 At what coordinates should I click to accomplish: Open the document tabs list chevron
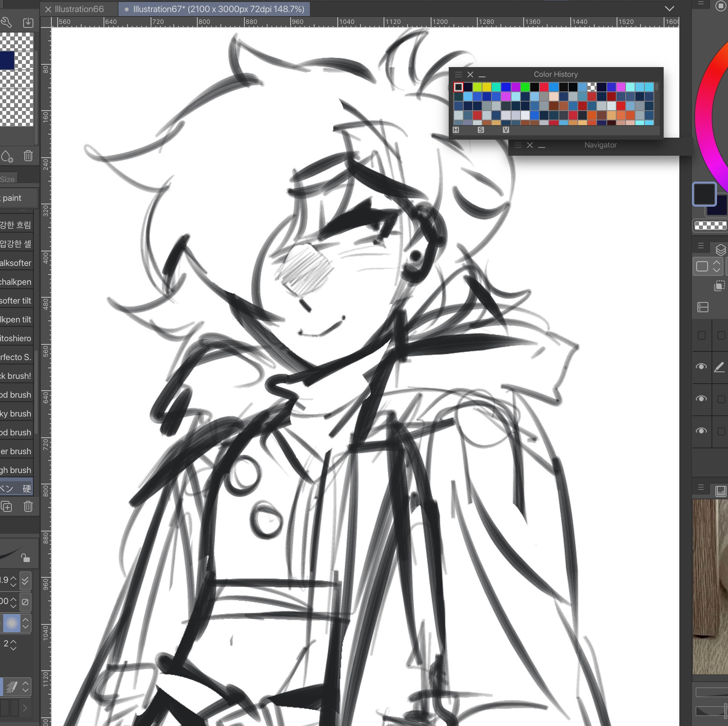click(x=670, y=9)
